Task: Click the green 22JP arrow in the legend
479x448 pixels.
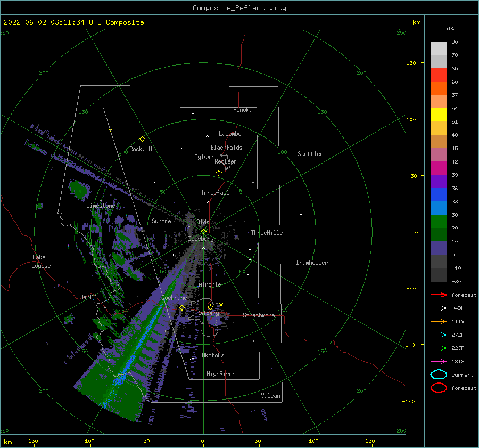Action: (x=439, y=348)
